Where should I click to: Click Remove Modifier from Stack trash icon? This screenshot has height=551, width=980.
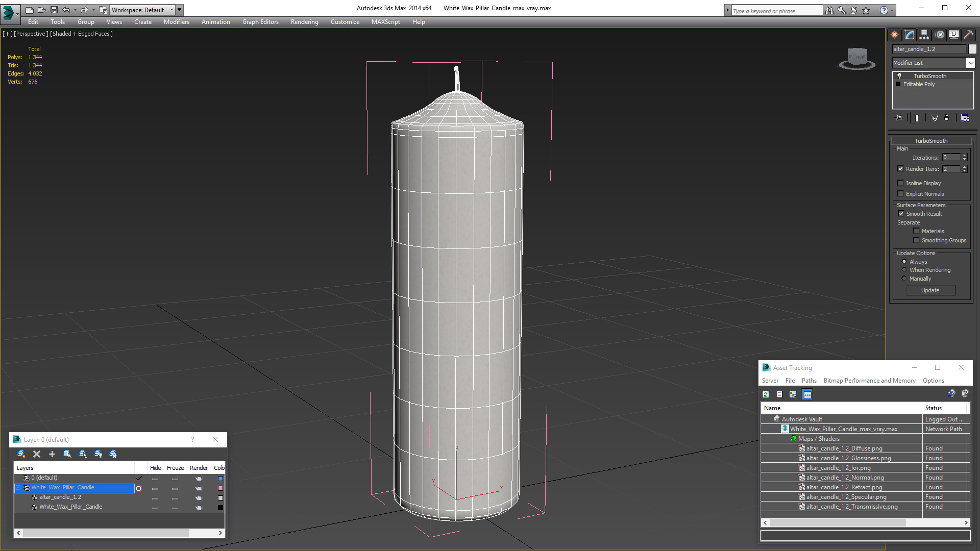point(947,118)
